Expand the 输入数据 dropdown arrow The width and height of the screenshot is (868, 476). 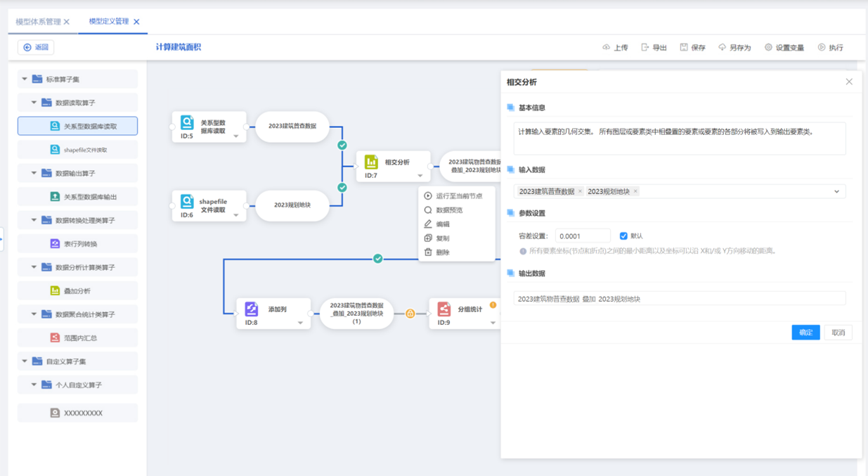pyautogui.click(x=836, y=191)
